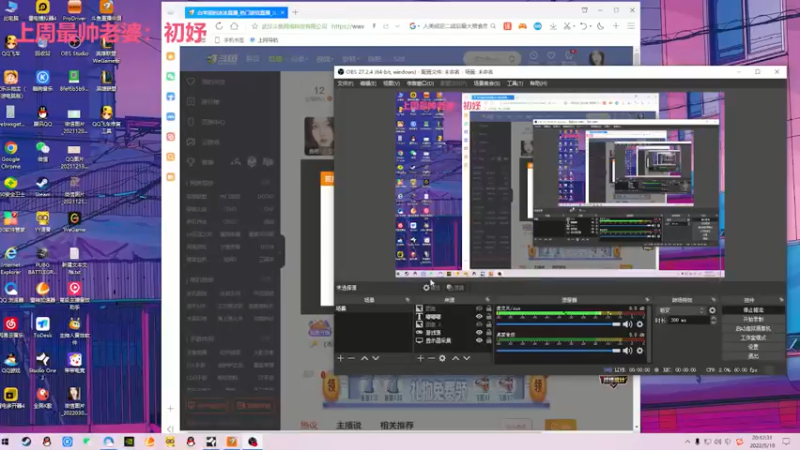Lock the first image source row
The height and width of the screenshot is (450, 800).
488,309
